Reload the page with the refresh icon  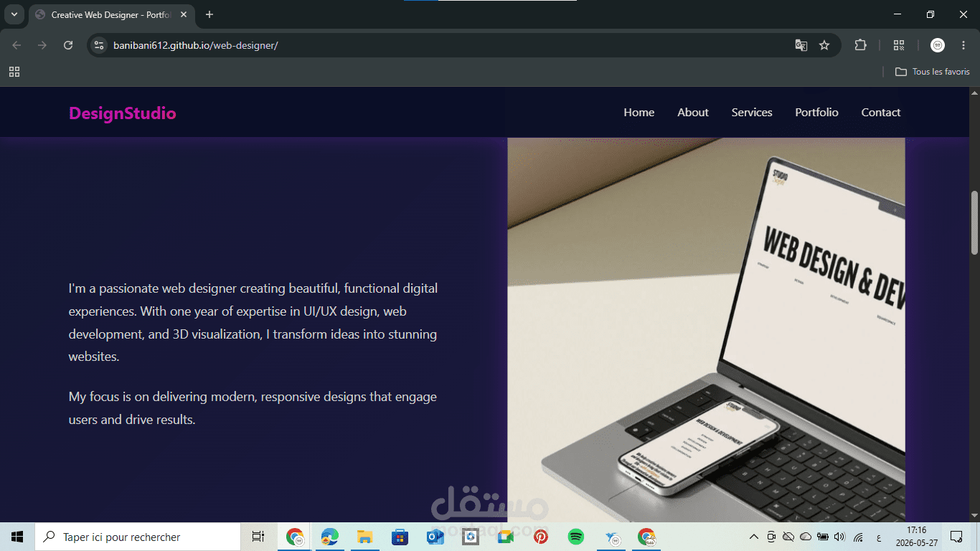click(x=68, y=45)
